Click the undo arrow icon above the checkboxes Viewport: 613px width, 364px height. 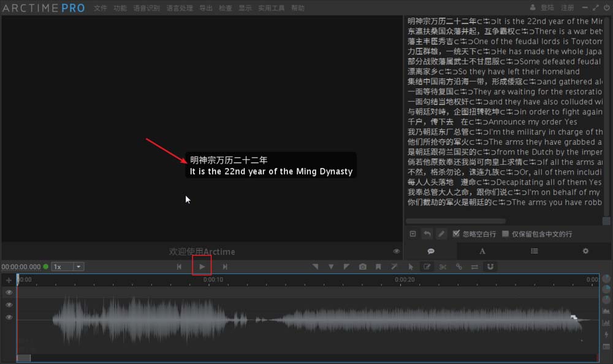click(427, 234)
